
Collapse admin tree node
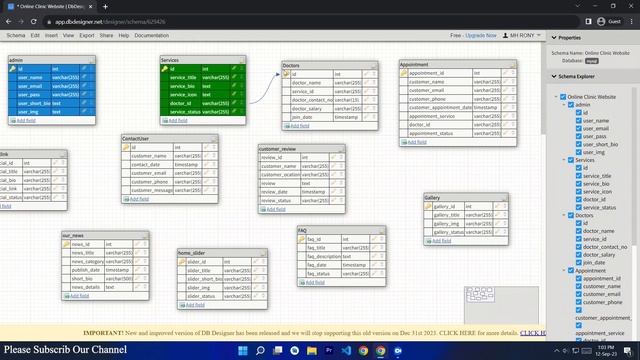(564, 105)
